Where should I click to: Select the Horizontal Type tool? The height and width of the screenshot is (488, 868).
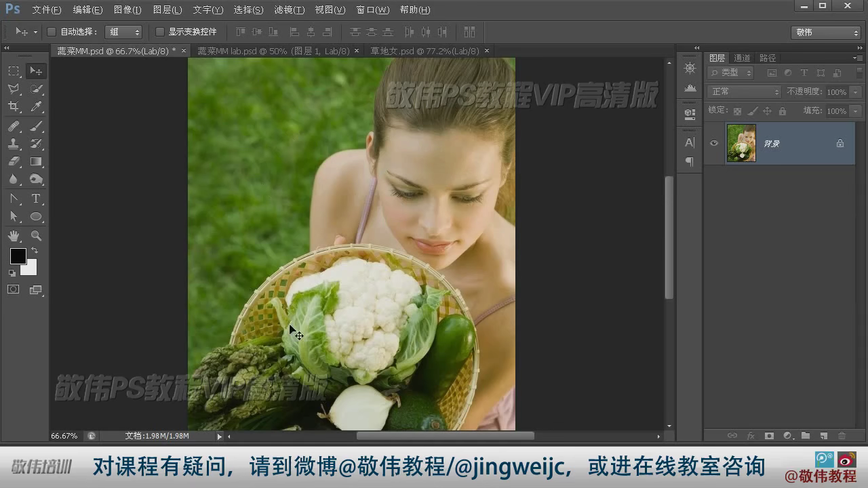coord(36,199)
